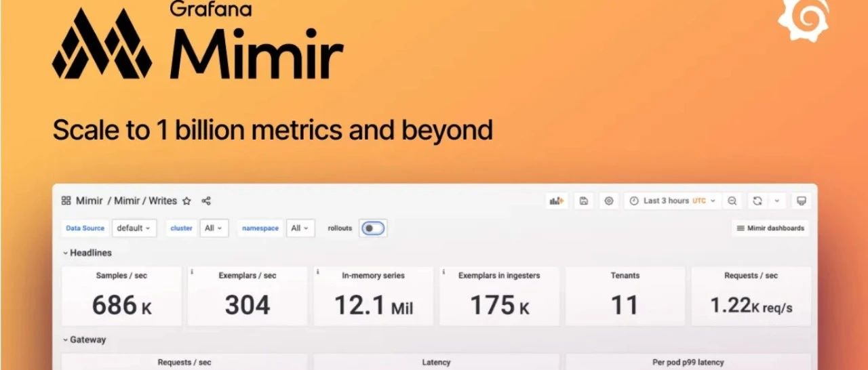868x370 pixels.
Task: Collapse the Headlines row
Action: point(87,253)
